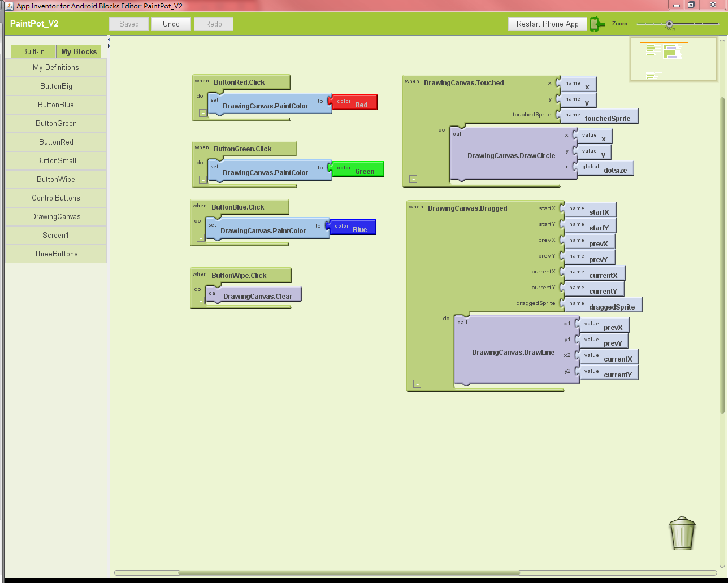Open the My Definitions drawer
Image resolution: width=728 pixels, height=583 pixels.
point(56,67)
